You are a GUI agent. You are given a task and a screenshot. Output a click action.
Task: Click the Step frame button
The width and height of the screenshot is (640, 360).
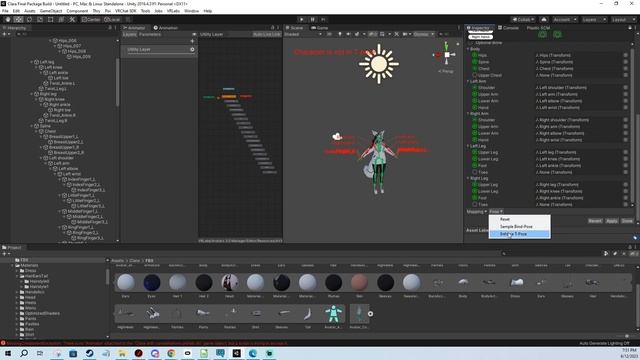pos(323,19)
